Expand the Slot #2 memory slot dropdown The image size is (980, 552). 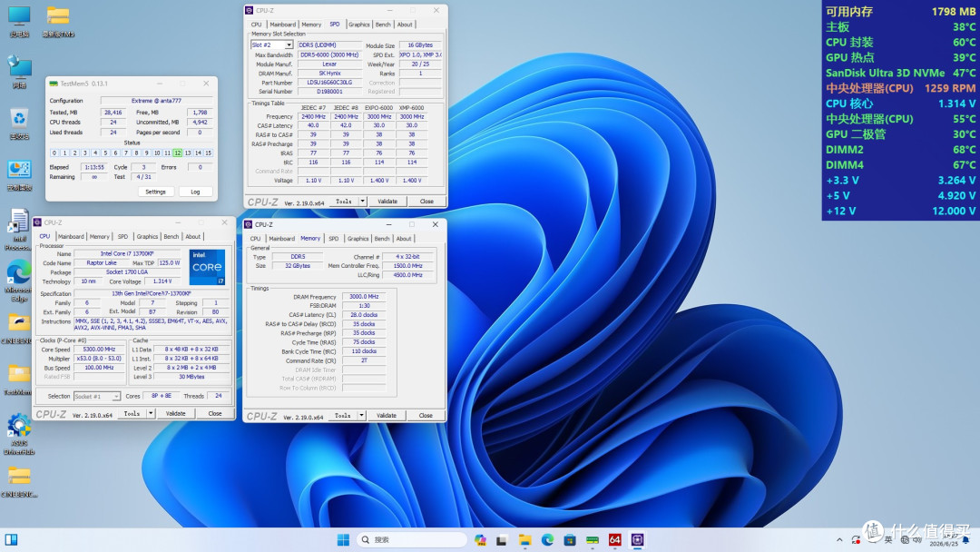click(x=289, y=45)
